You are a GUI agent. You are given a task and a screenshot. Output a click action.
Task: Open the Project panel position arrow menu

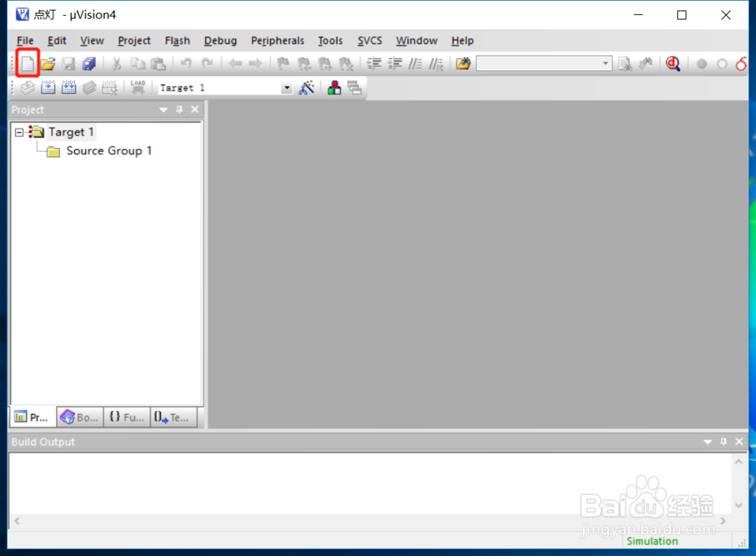tap(163, 110)
